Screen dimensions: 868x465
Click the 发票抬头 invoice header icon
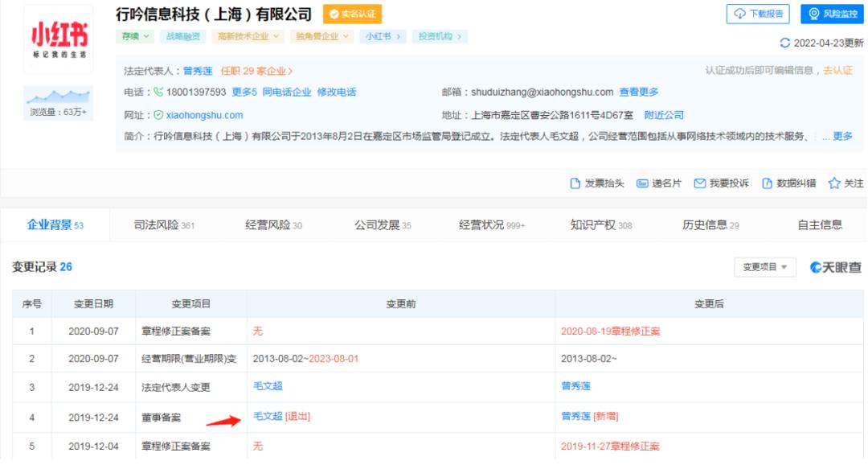pyautogui.click(x=574, y=183)
